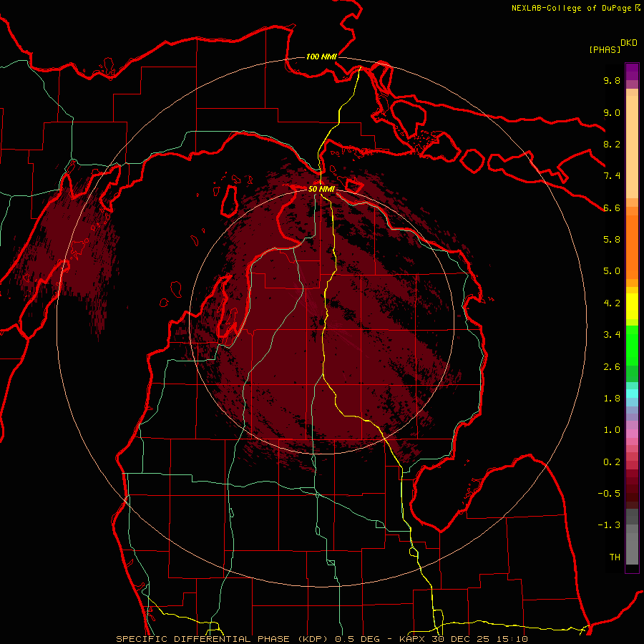Click the -1.3 scale value
The image size is (644, 644).
(x=609, y=525)
